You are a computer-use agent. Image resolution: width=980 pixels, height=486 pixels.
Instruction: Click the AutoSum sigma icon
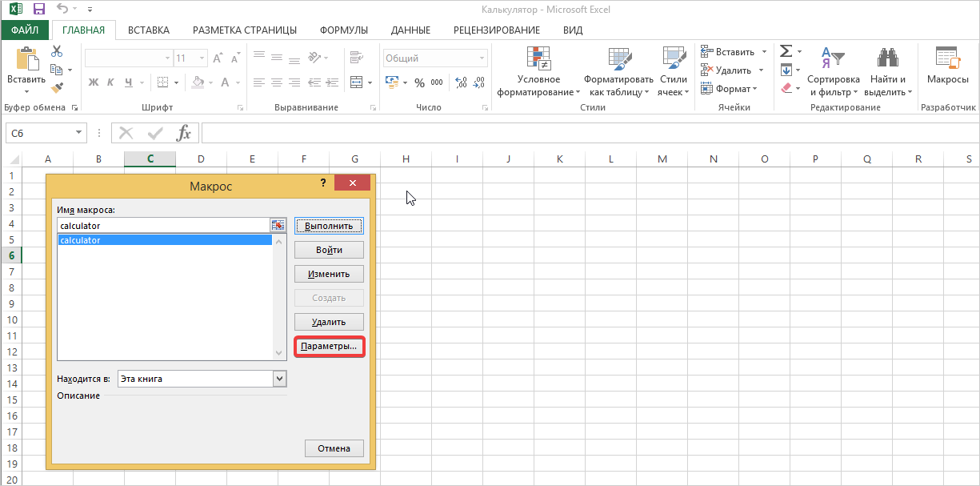(x=786, y=51)
